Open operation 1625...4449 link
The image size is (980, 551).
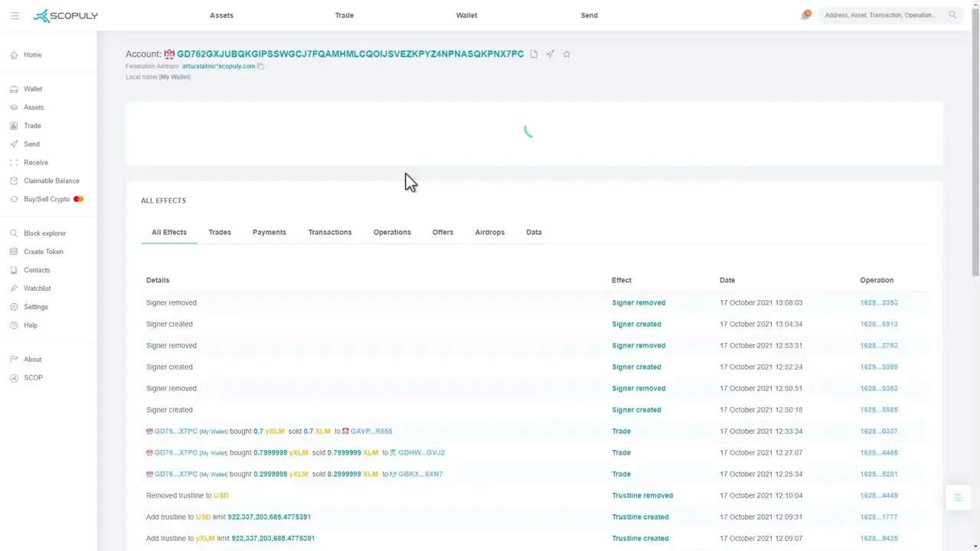[879, 496]
